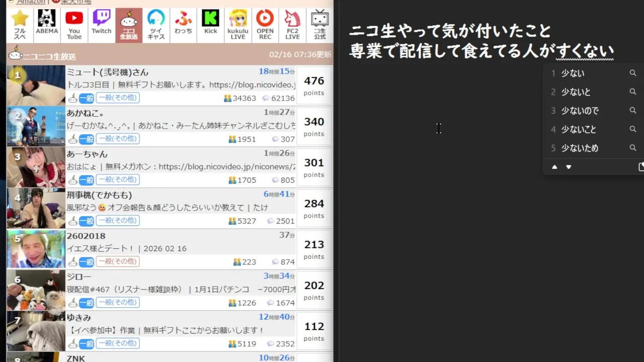
Task: Open the YouTube icon tab
Action: click(74, 25)
